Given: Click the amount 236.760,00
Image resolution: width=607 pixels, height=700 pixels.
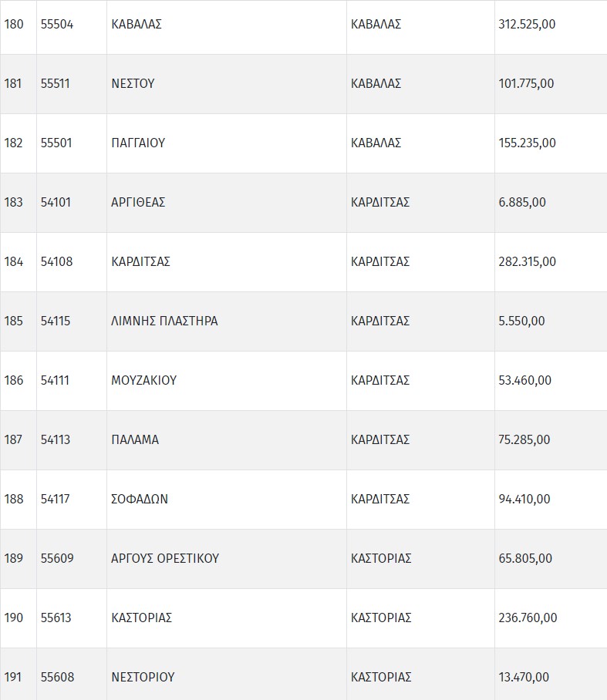Looking at the screenshot, I should point(528,618).
